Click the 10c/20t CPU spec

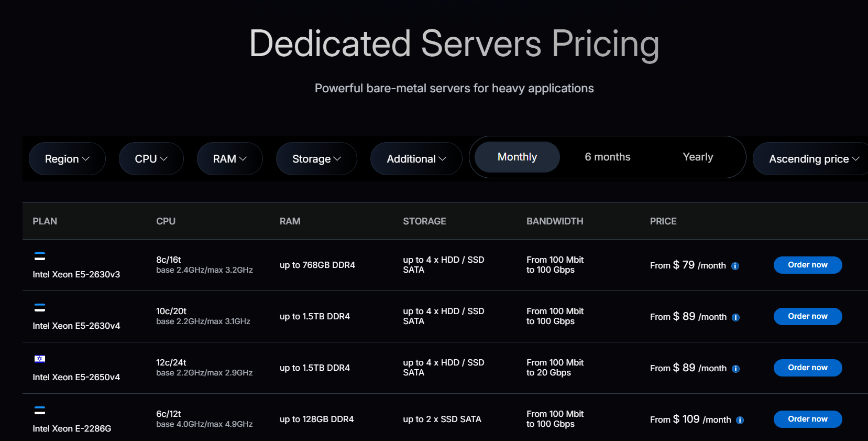tap(171, 311)
